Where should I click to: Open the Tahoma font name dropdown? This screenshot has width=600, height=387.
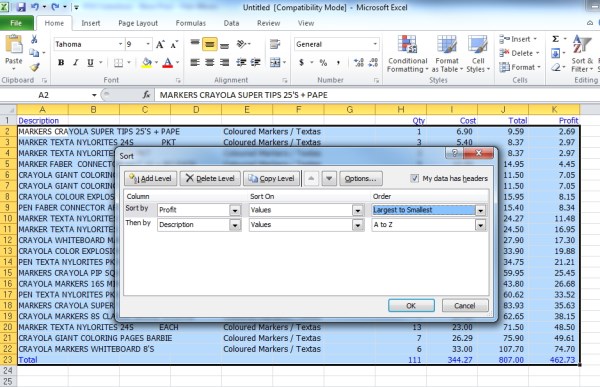120,44
